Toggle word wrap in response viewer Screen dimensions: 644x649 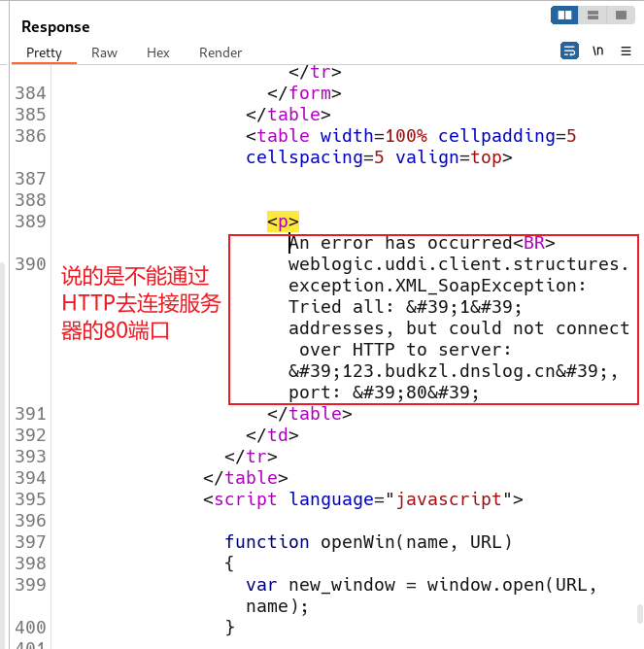point(569,51)
